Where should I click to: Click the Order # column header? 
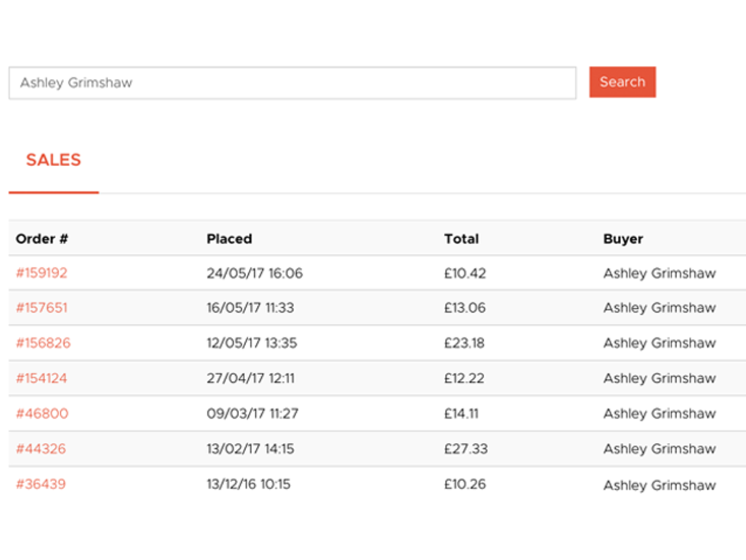42,239
